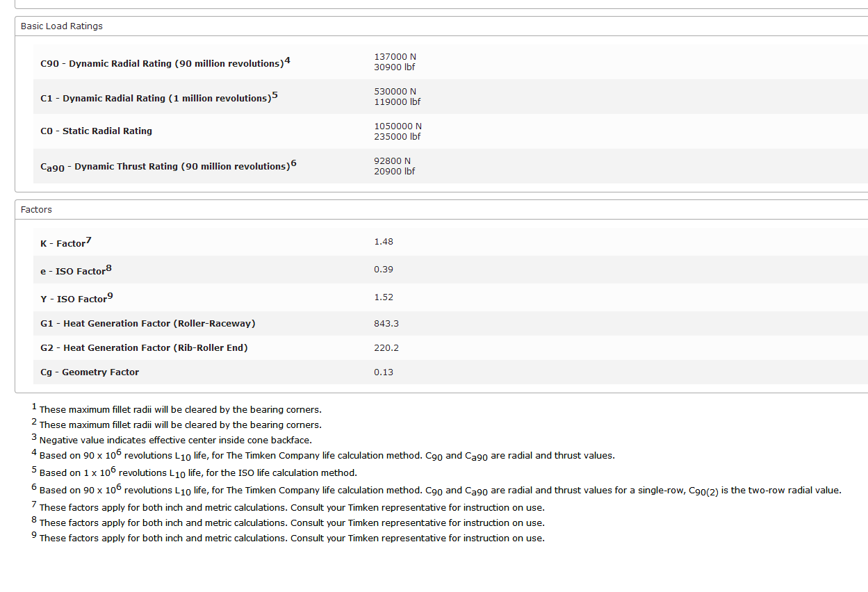This screenshot has height=592, width=868.
Task: Select the G2 value 220.2
Action: (x=386, y=348)
